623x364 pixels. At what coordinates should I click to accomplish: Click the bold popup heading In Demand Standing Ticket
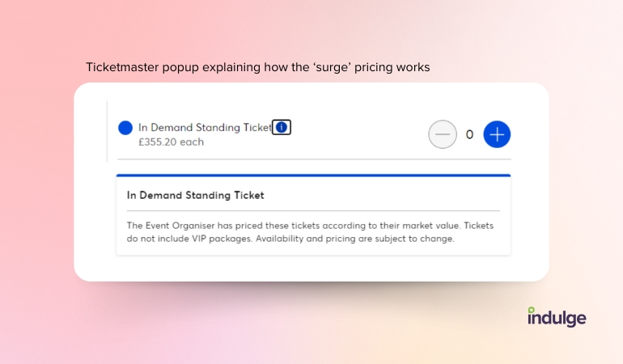click(x=195, y=195)
